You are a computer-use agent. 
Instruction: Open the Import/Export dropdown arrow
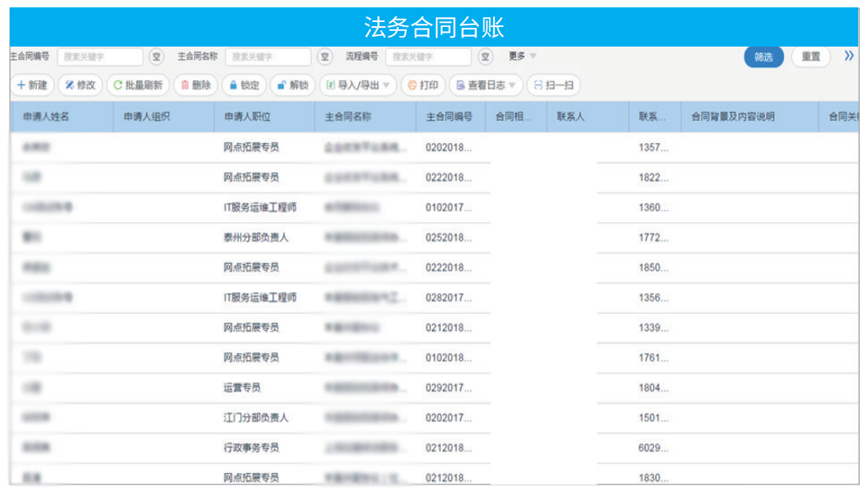click(x=385, y=86)
